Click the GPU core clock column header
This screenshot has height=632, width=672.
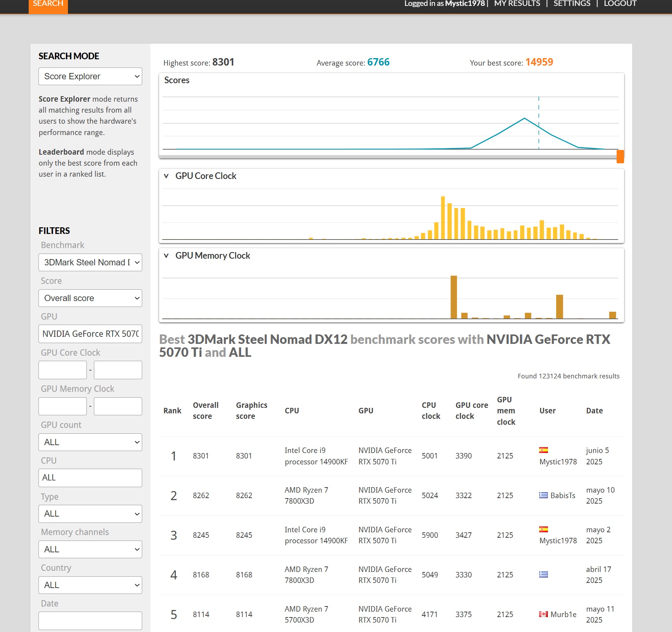coord(472,411)
